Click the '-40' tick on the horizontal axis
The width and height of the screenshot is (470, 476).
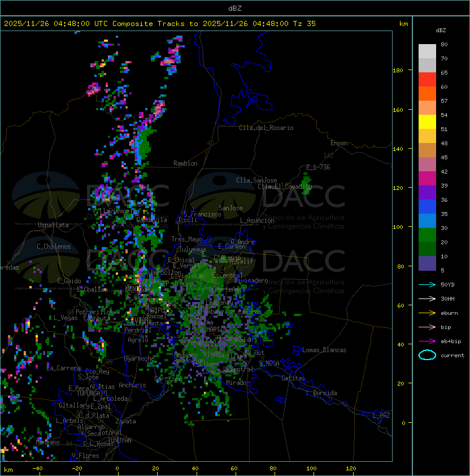pyautogui.click(x=37, y=469)
